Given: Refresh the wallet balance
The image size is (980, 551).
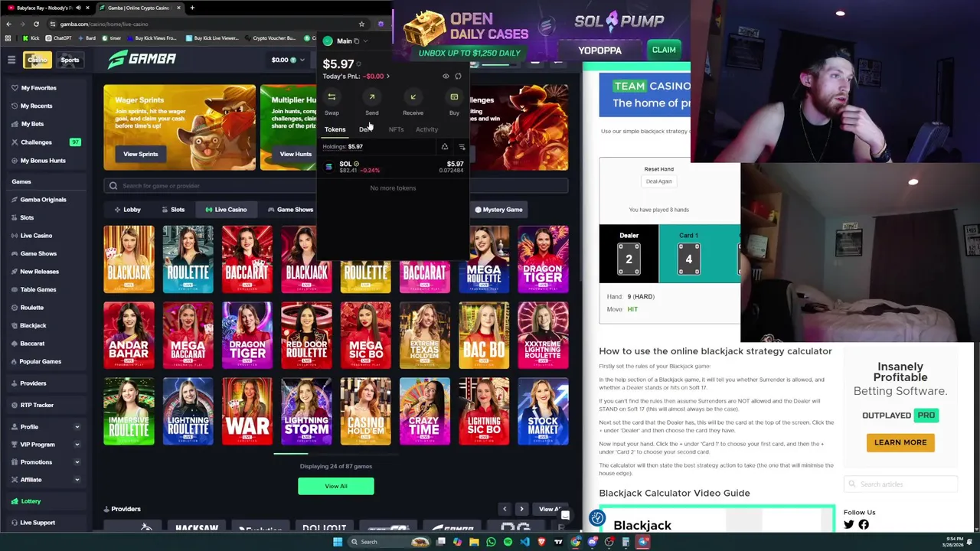Looking at the screenshot, I should pos(458,77).
